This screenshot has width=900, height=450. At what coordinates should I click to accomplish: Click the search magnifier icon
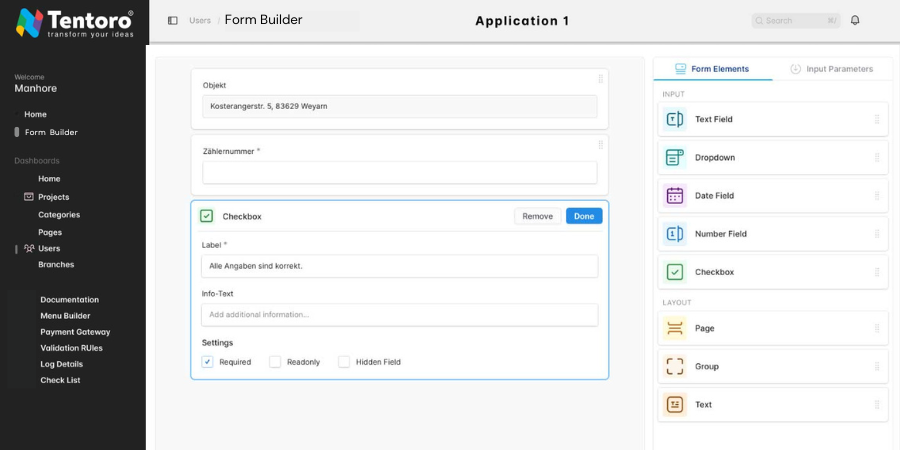[760, 21]
